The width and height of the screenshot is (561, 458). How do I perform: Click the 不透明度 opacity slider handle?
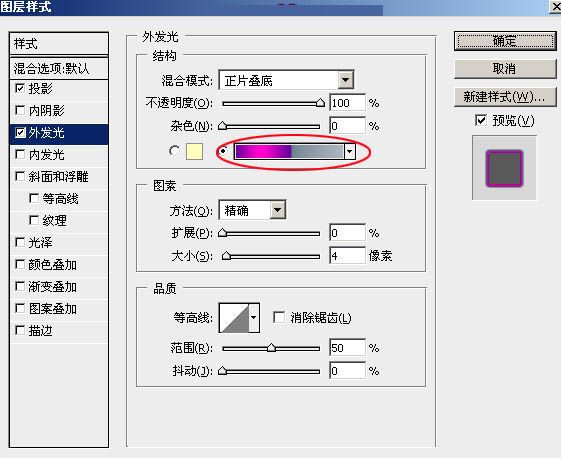[x=320, y=103]
